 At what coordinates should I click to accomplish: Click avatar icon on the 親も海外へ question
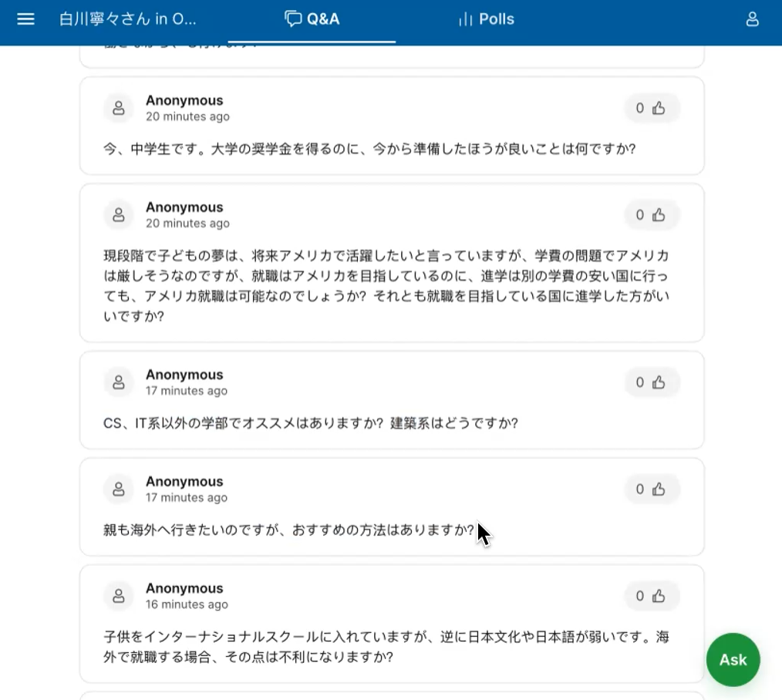point(119,489)
